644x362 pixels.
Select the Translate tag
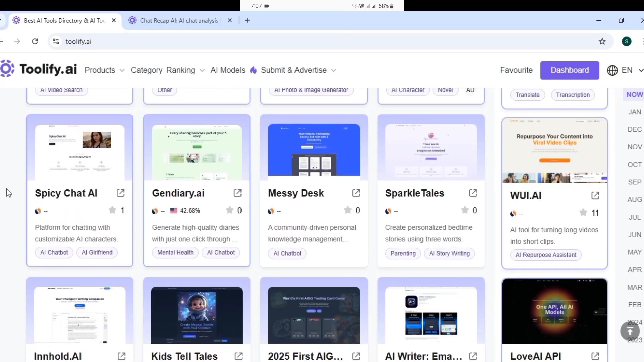pyautogui.click(x=527, y=95)
